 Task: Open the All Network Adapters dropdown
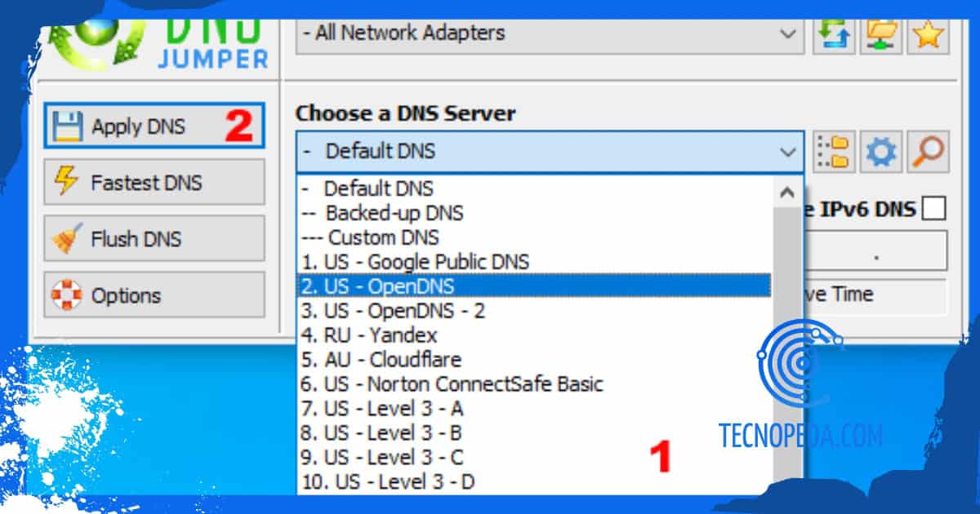click(550, 34)
